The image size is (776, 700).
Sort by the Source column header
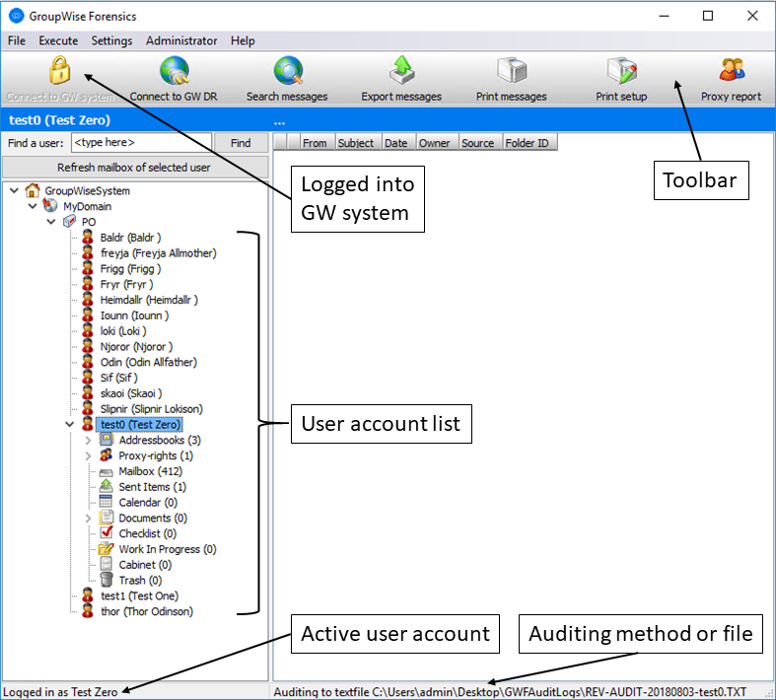[x=478, y=143]
